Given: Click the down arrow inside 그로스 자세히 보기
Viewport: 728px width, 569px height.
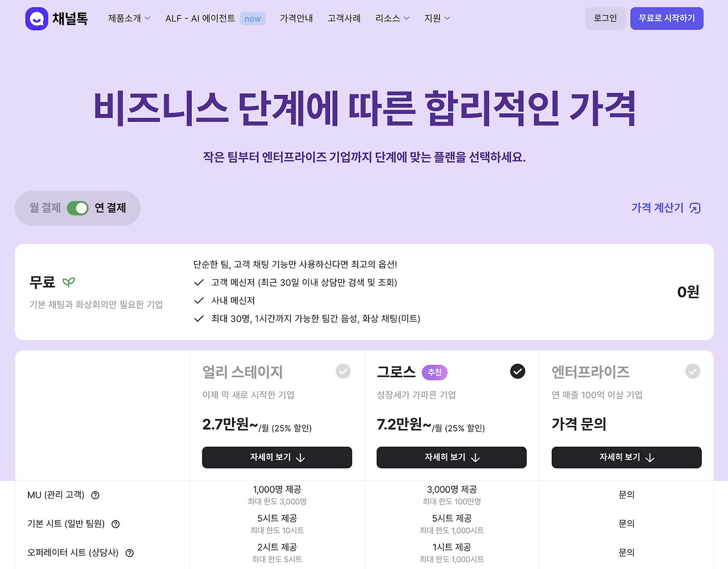Looking at the screenshot, I should pos(476,458).
